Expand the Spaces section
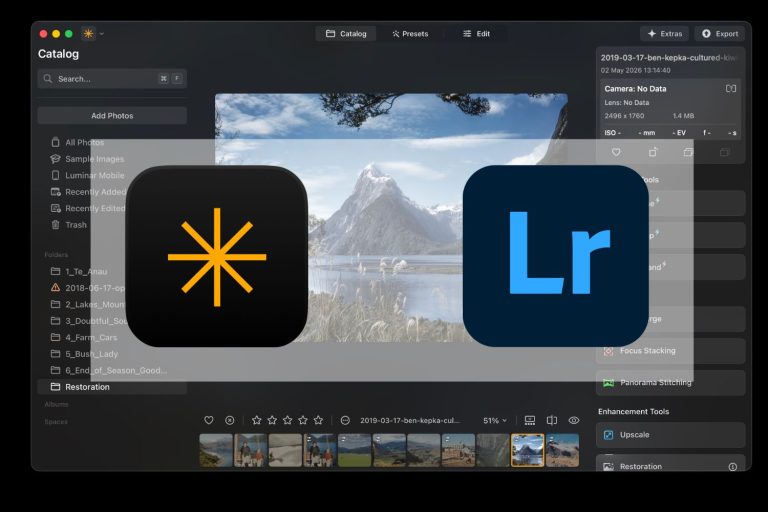The image size is (768, 512). (x=56, y=422)
